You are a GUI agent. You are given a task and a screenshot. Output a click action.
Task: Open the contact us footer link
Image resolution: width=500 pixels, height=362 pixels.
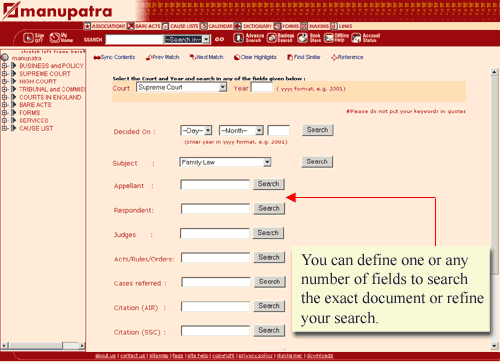132,356
